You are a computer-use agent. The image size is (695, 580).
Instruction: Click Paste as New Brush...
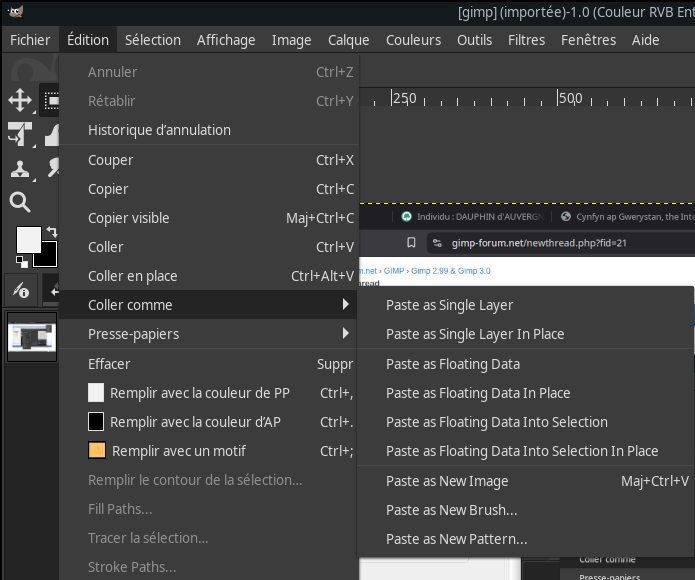[451, 510]
